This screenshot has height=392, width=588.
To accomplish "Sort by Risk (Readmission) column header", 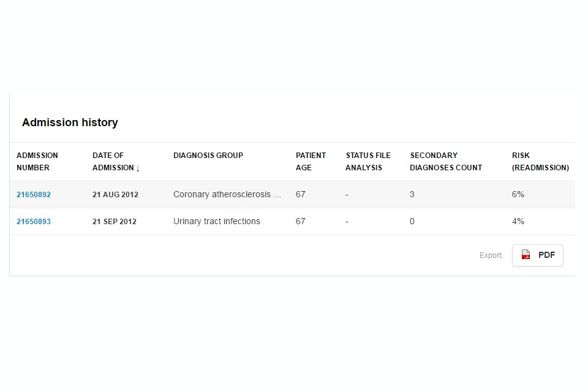I will pos(540,162).
